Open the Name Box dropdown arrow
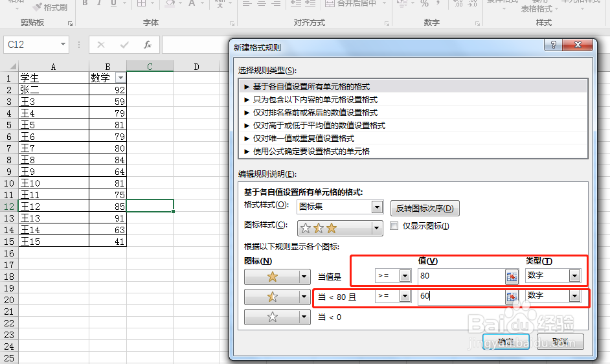The image size is (610, 364). [63, 45]
